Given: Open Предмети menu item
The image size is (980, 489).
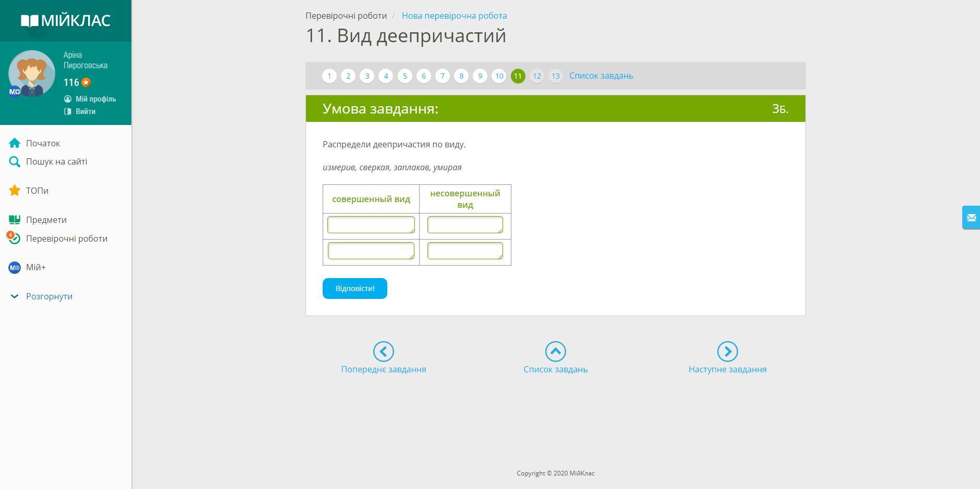Looking at the screenshot, I should coord(46,220).
